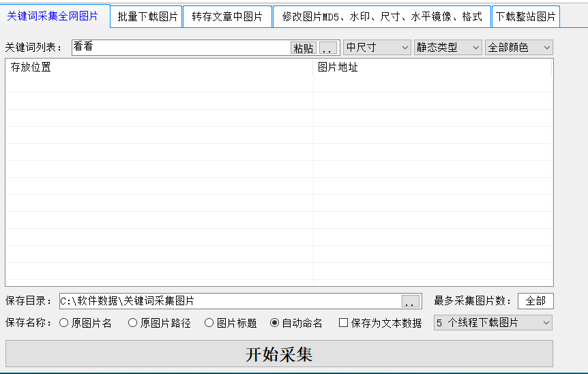The height and width of the screenshot is (374, 588).
Task: Click the 存放位置 column header
Action: (x=160, y=67)
